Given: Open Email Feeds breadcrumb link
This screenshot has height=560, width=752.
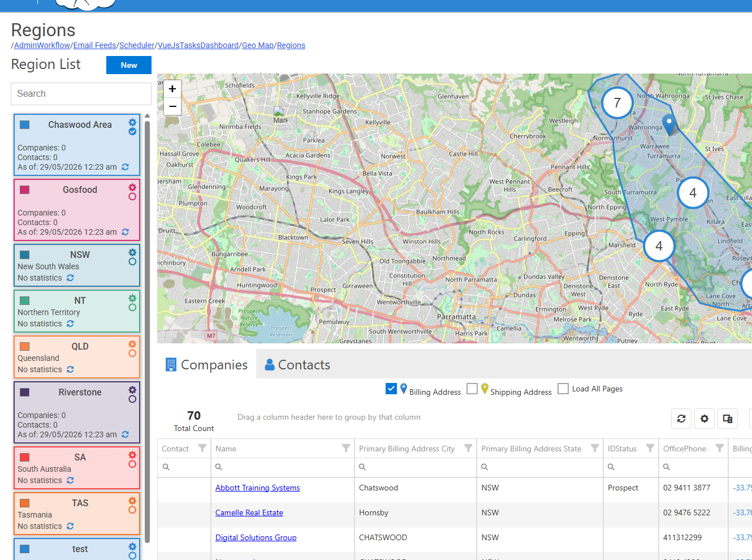Looking at the screenshot, I should point(94,45).
